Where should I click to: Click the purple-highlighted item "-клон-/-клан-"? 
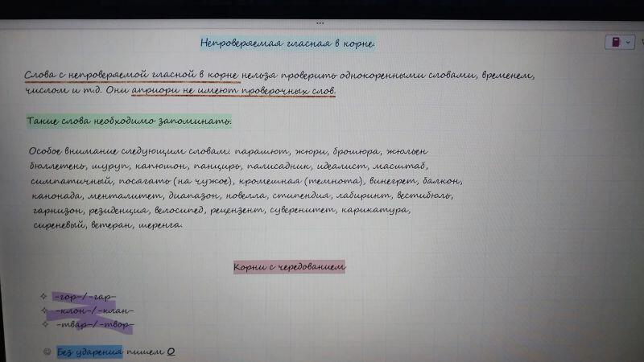93,311
